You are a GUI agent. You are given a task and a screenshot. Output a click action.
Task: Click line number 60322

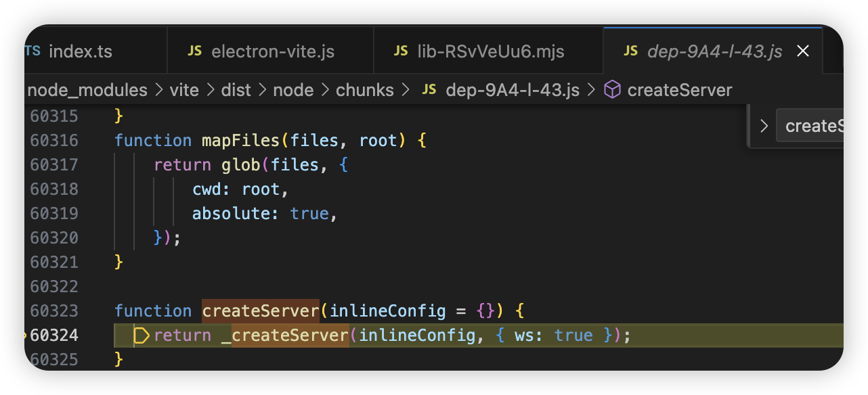pos(54,287)
